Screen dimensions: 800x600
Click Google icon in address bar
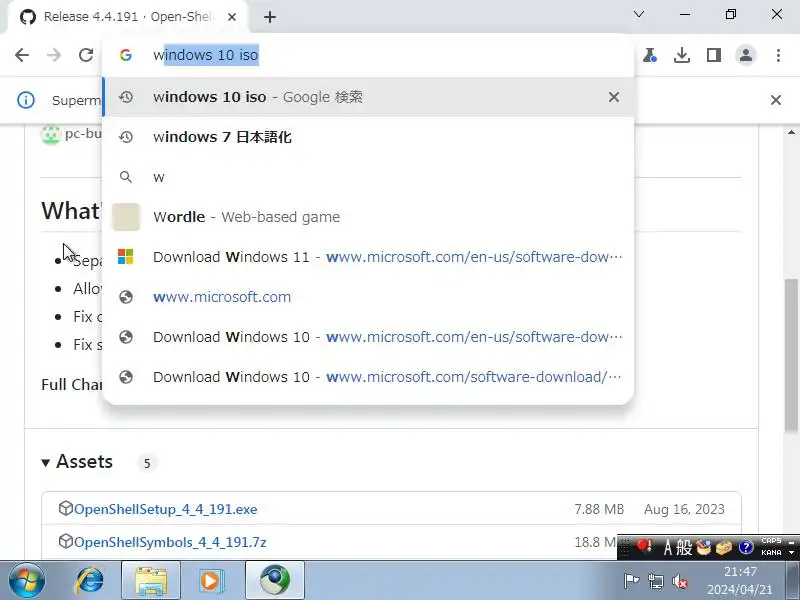click(126, 55)
